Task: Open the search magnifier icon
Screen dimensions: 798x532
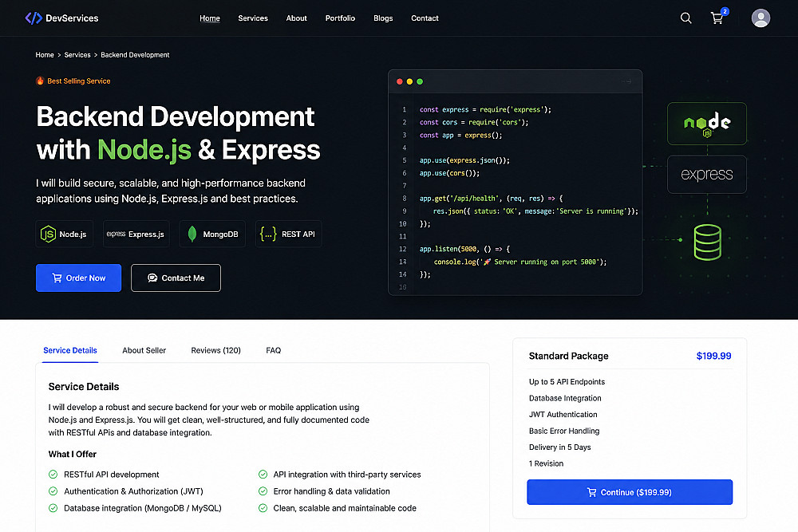Action: [x=686, y=18]
